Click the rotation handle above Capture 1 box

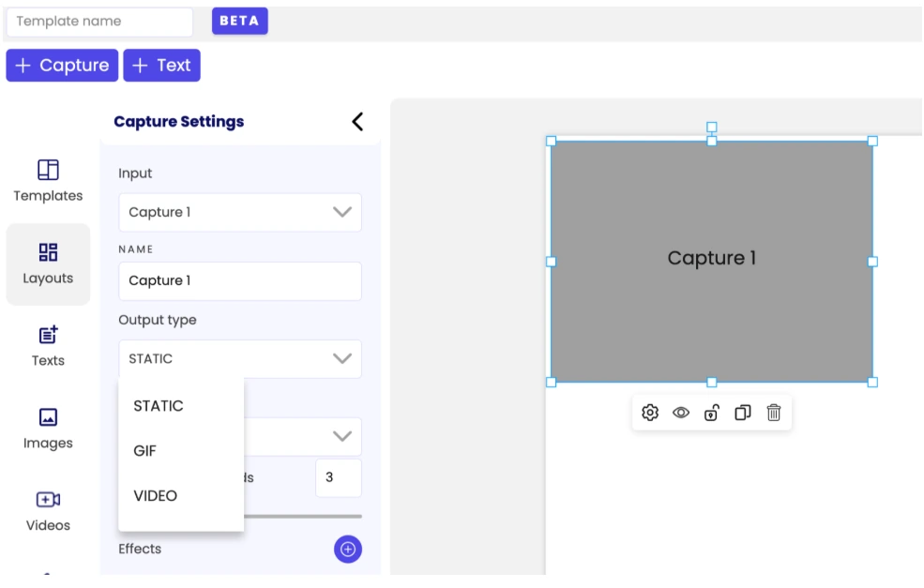712,127
